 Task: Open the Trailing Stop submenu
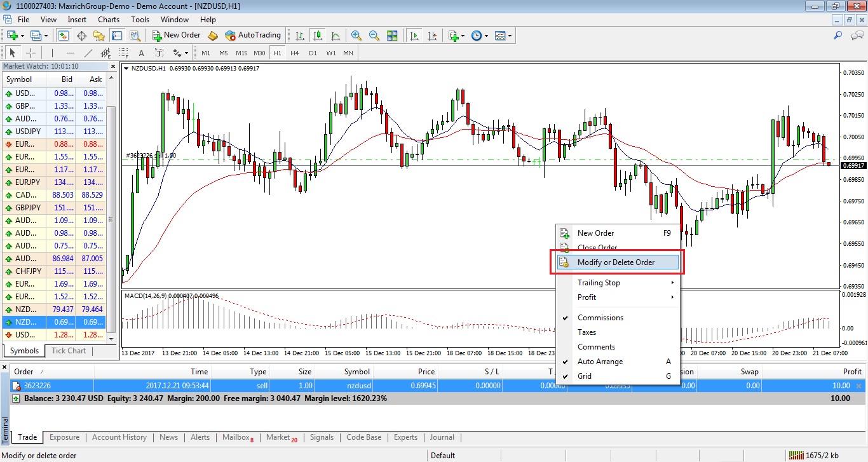pyautogui.click(x=618, y=283)
